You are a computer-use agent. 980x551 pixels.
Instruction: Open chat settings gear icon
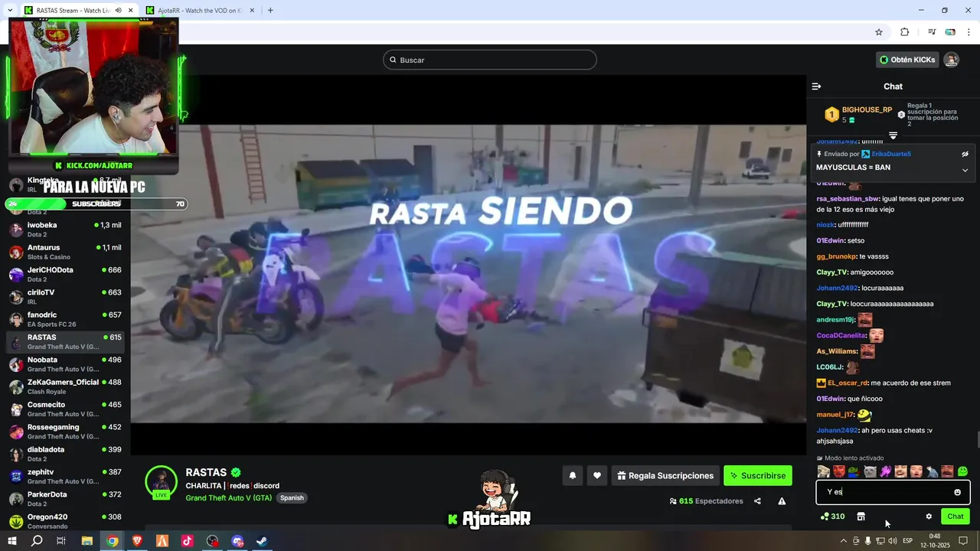pos(929,517)
